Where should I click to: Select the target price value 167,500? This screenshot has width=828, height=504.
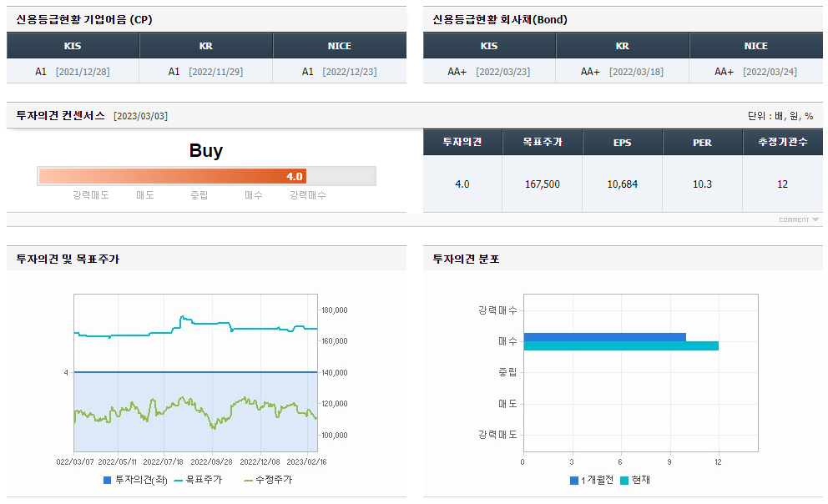(543, 184)
